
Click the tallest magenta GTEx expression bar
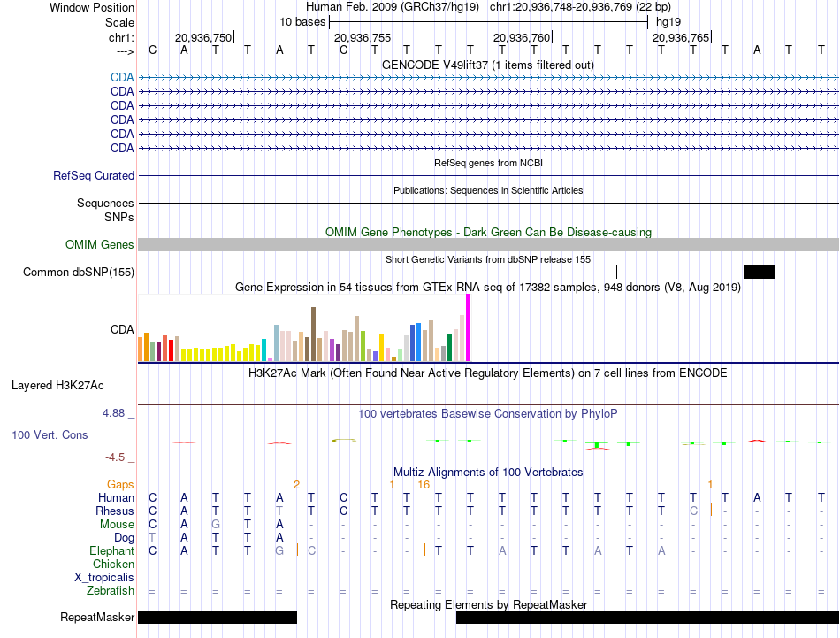coord(469,327)
